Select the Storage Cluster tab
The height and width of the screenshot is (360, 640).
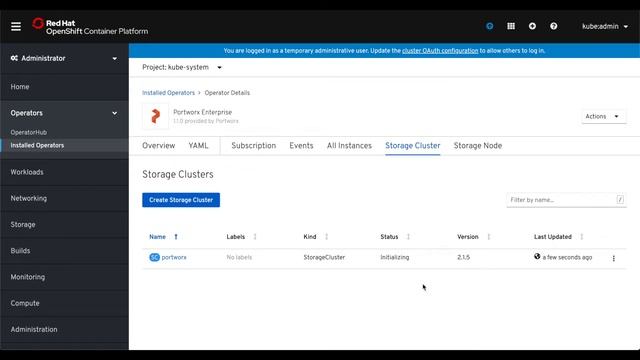[413, 146]
